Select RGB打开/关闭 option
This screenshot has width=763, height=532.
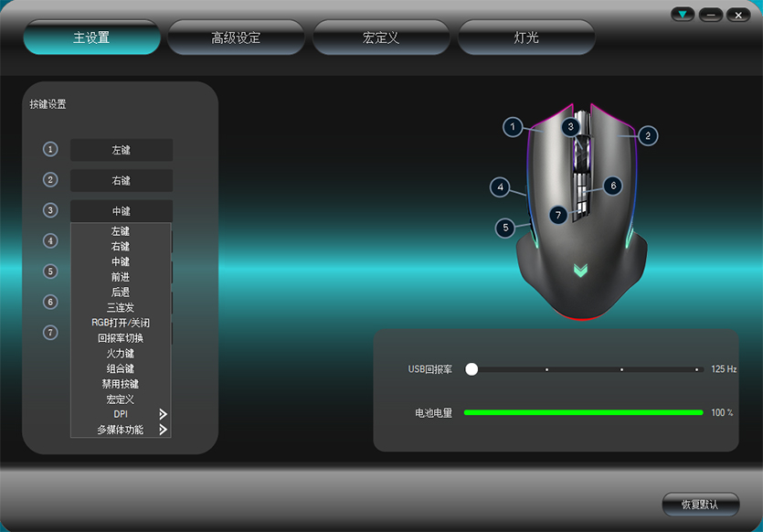point(121,323)
